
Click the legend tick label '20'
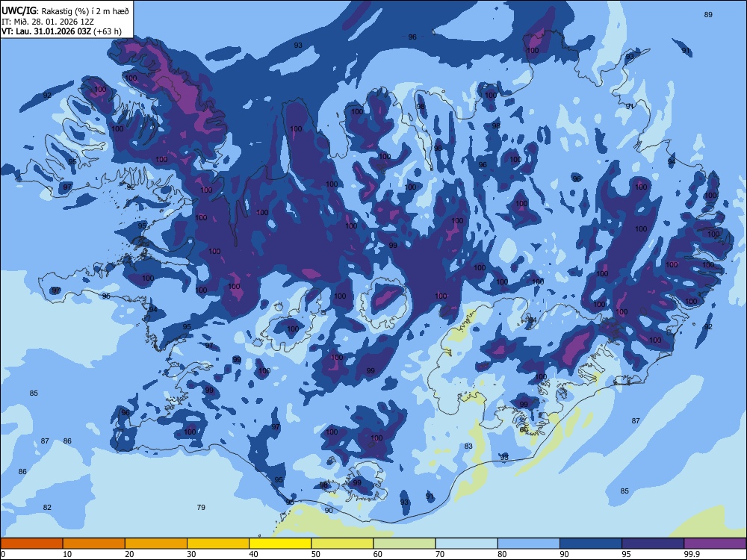point(129,554)
